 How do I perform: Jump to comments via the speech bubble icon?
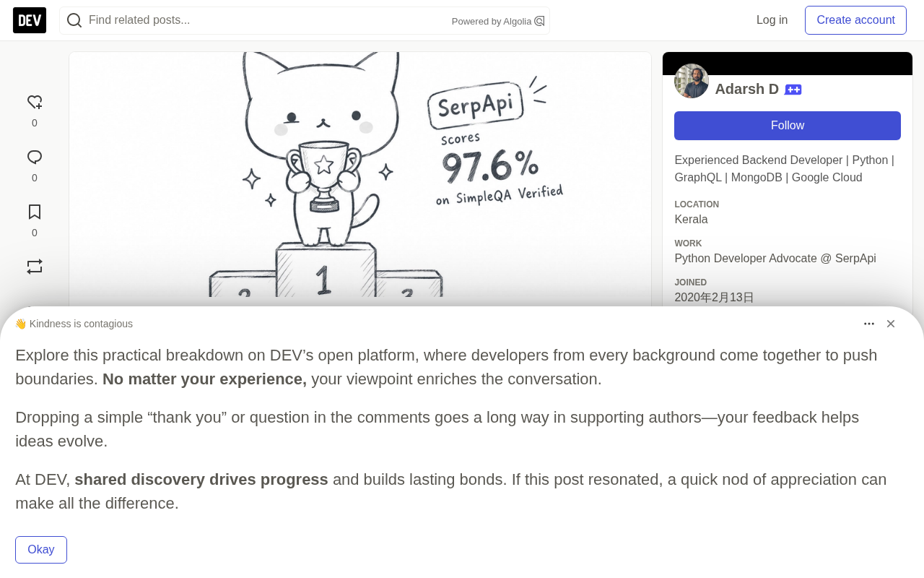click(x=35, y=158)
